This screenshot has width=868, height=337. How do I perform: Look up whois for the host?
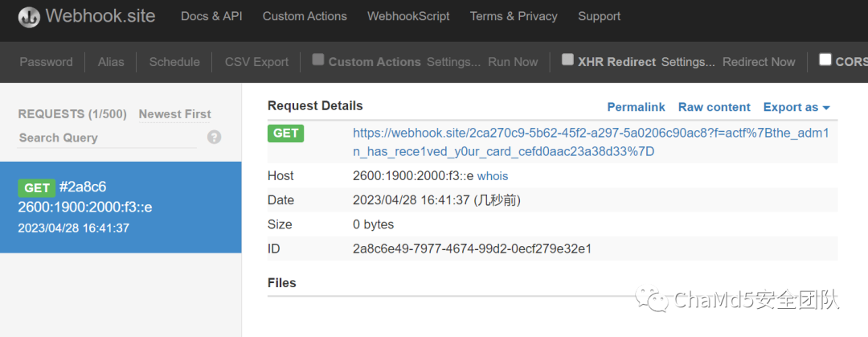point(493,176)
